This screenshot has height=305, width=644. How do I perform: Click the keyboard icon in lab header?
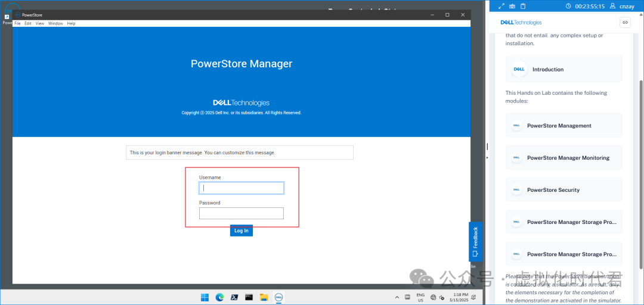pyautogui.click(x=512, y=6)
